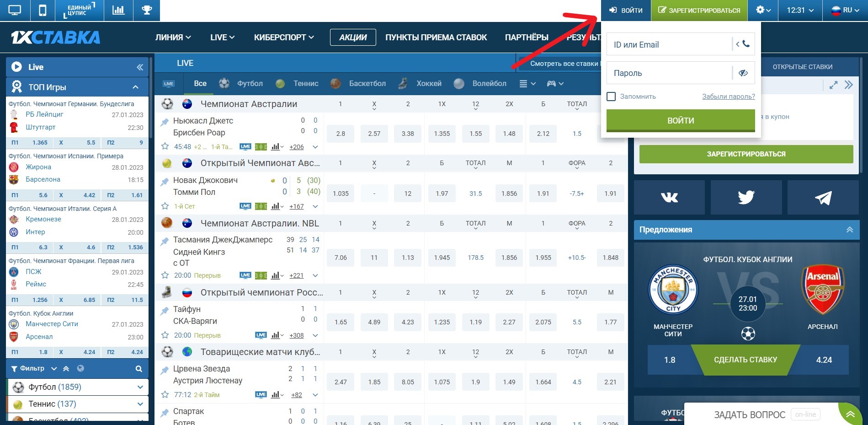Screen dimensions: 868x425
Task: Bet on odds 2.8 for Ньюкасл Джетс
Action: pos(341,134)
